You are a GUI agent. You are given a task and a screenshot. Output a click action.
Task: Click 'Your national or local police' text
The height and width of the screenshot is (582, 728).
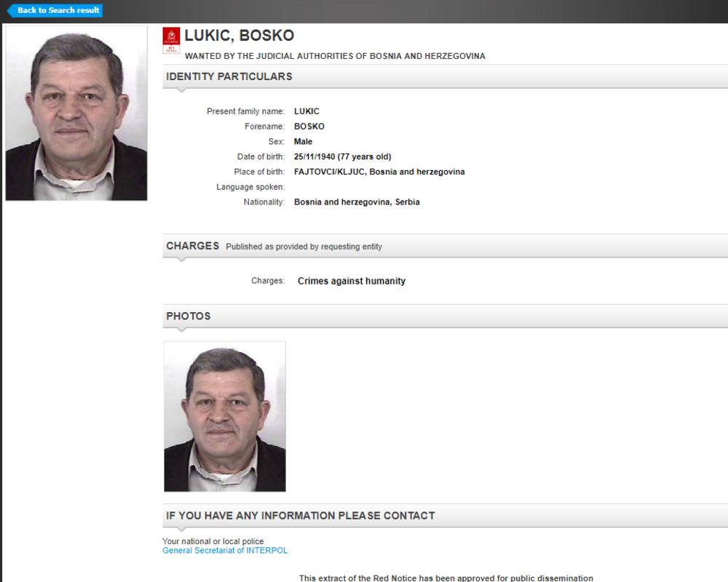click(x=213, y=541)
